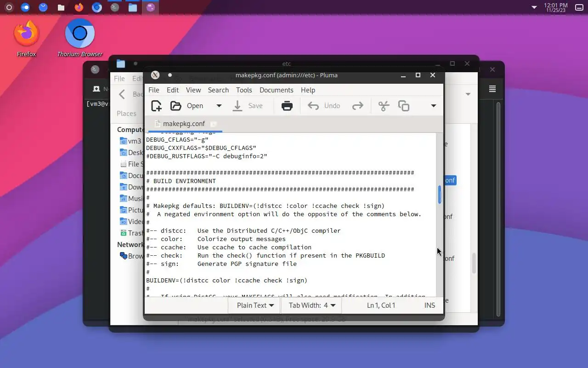This screenshot has width=588, height=368.
Task: Click the Pluma vertical scrollbar thumb
Action: [x=440, y=195]
